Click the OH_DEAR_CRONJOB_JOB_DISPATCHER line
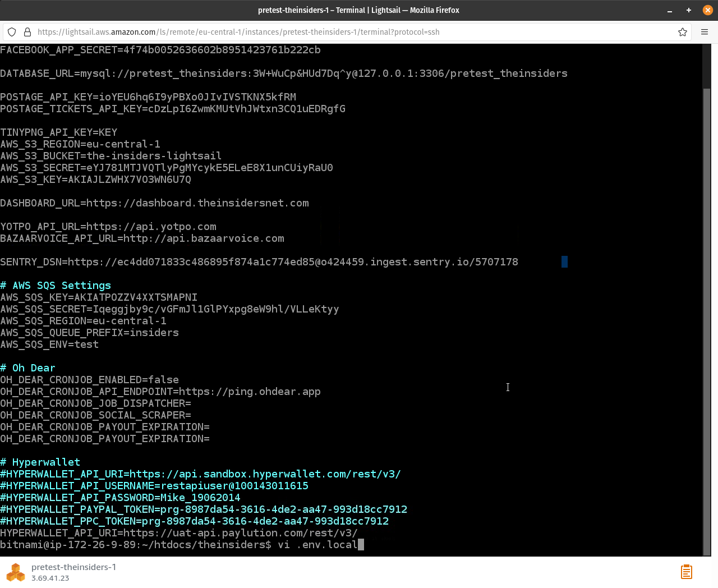Screen dimensions: 718x588 tap(95, 403)
